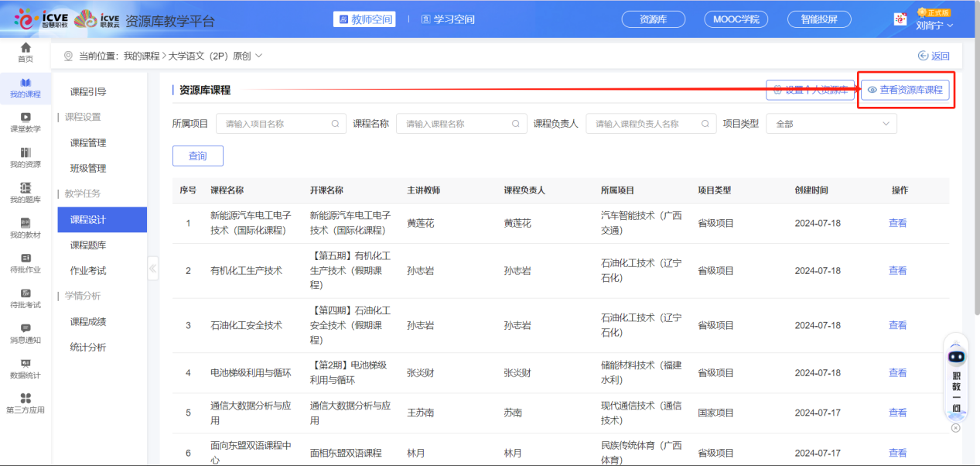The width and height of the screenshot is (980, 466).
Task: Click the search icon in the 所属项目 field
Action: [335, 124]
